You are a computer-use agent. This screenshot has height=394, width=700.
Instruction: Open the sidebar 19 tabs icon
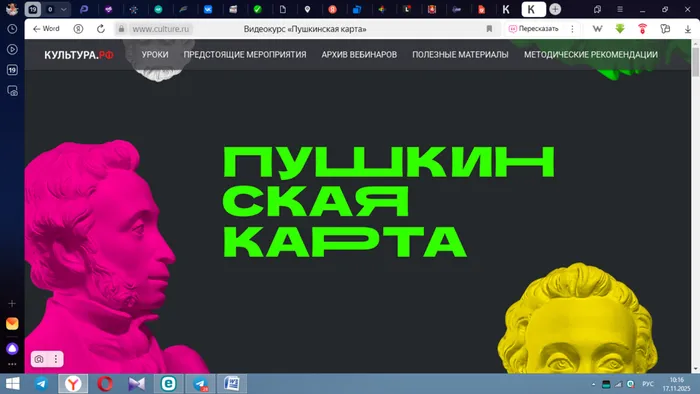(x=12, y=70)
